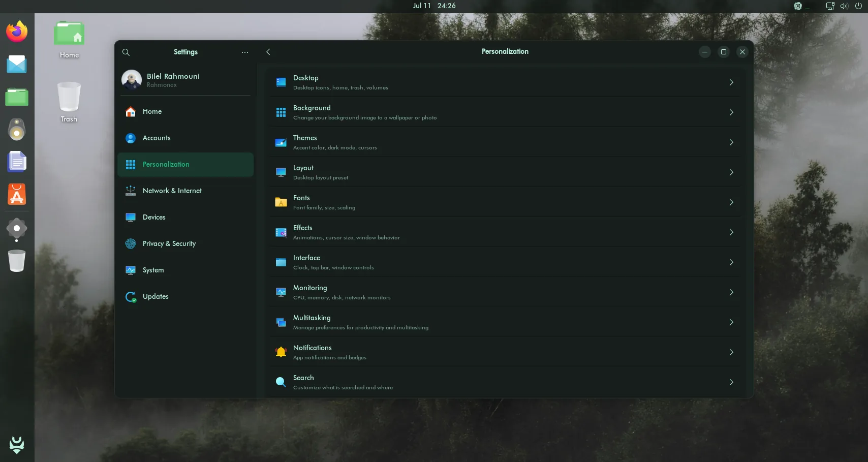This screenshot has width=868, height=462.
Task: Switch to System section
Action: click(185, 270)
